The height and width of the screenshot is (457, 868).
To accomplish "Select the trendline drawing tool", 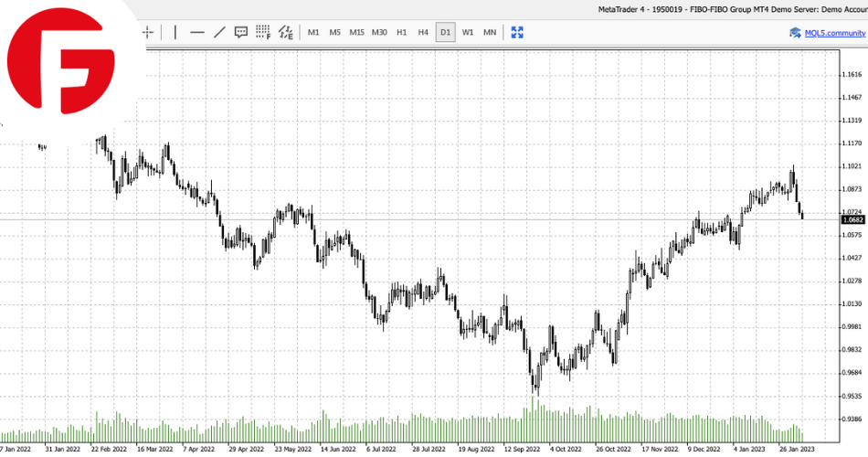I will coord(219,32).
